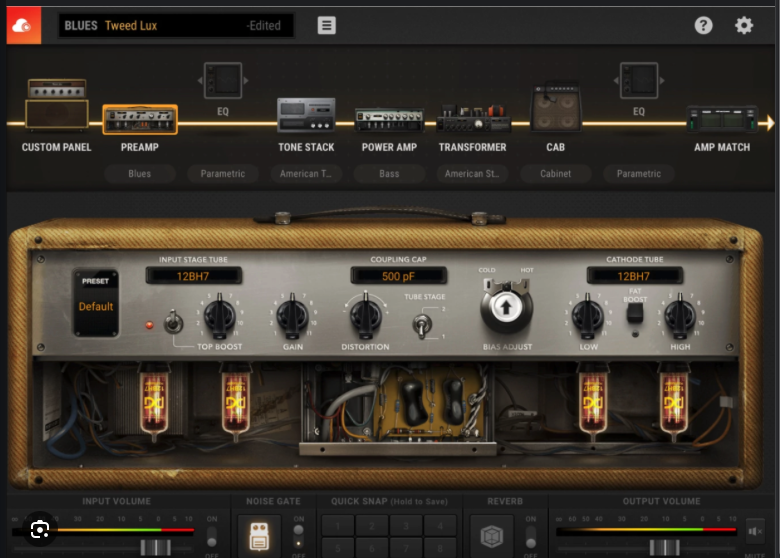780x558 pixels.
Task: Open second Parametric EQ type dropdown
Action: tap(639, 174)
